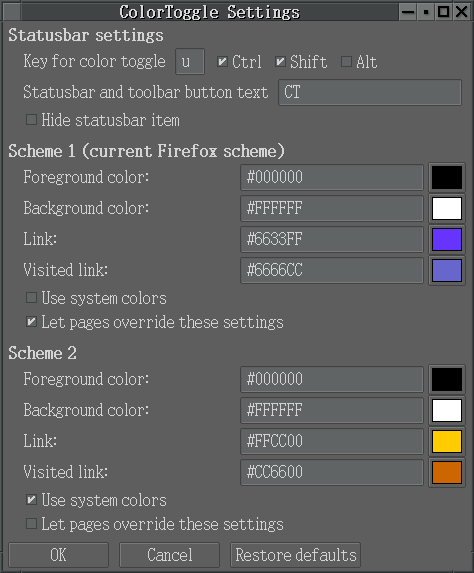
Task: Enable the Alt modifier checkbox
Action: [x=346, y=61]
